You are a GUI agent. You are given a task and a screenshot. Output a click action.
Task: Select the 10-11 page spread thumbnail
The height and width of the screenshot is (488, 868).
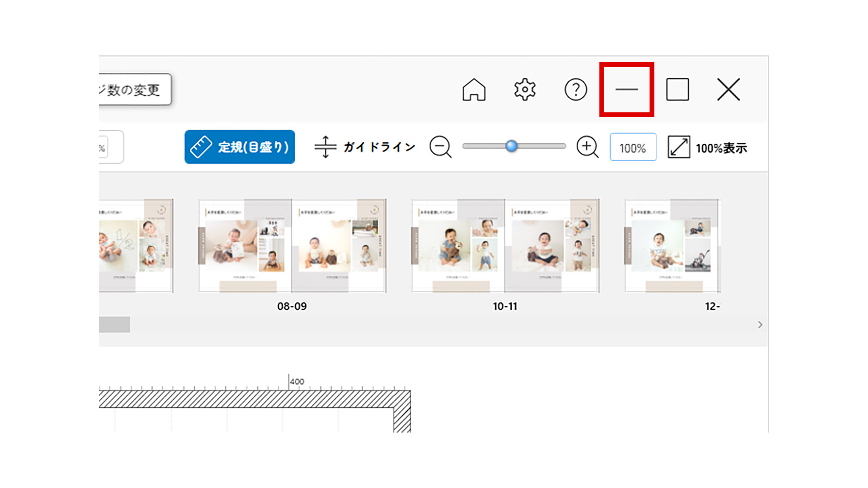click(x=505, y=245)
